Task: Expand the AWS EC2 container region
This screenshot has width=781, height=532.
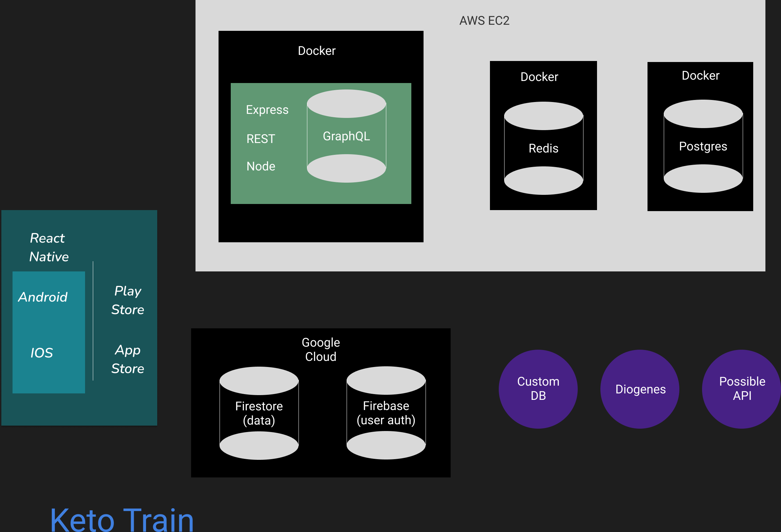Action: tap(485, 21)
